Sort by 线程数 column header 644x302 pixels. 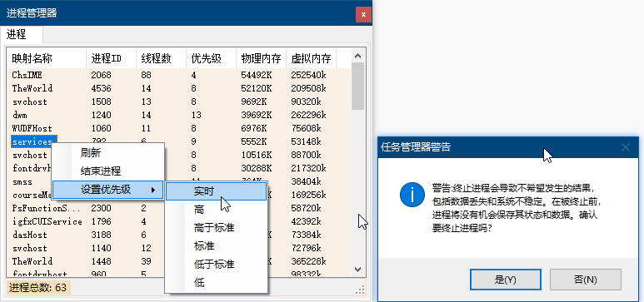coord(161,58)
